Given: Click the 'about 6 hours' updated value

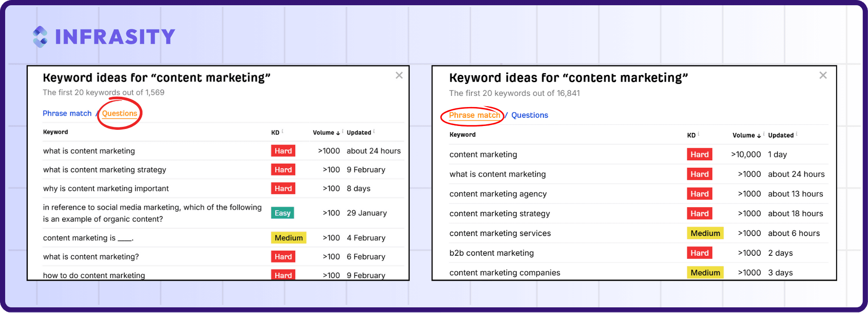Looking at the screenshot, I should coord(794,233).
